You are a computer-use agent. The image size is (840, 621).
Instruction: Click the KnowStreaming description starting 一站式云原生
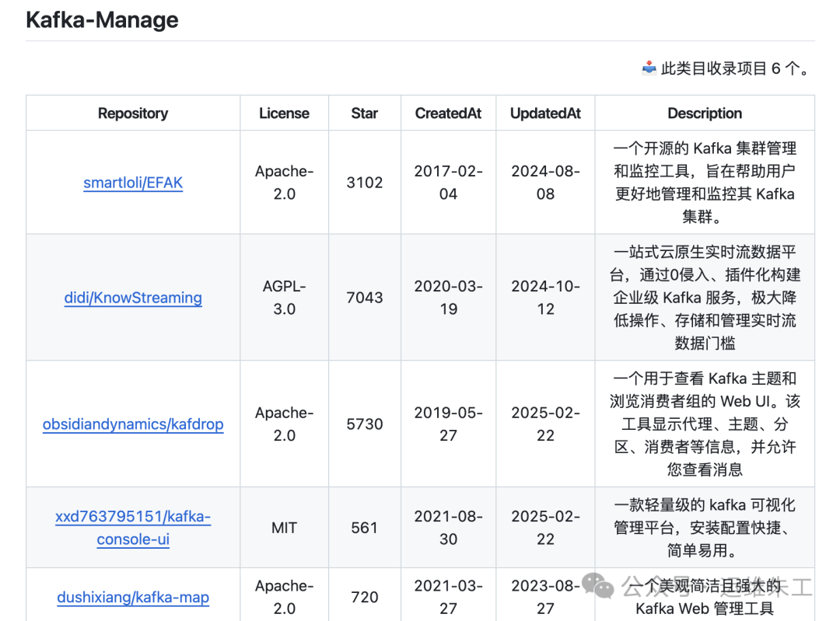click(x=705, y=298)
